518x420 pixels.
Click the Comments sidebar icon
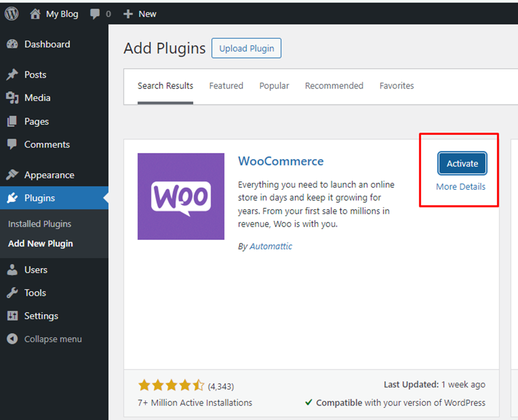pos(13,144)
